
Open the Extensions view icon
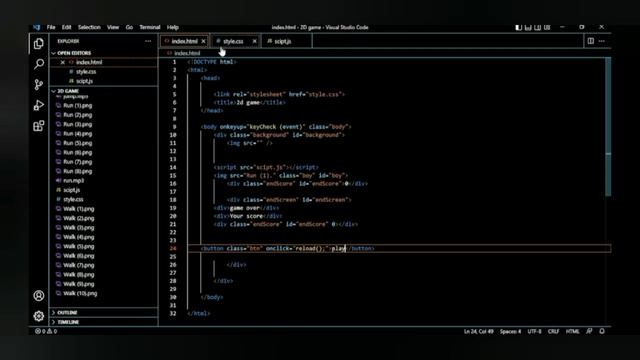pos(39,126)
